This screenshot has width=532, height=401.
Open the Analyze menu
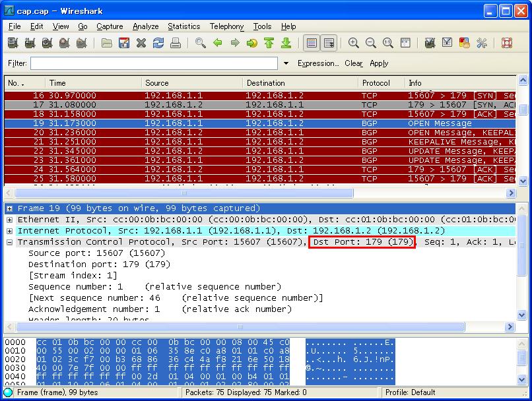click(x=146, y=26)
